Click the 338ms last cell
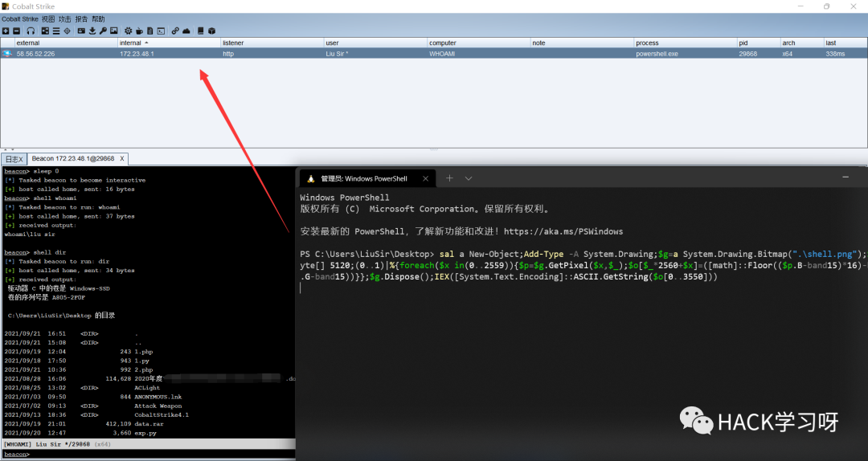 (835, 54)
